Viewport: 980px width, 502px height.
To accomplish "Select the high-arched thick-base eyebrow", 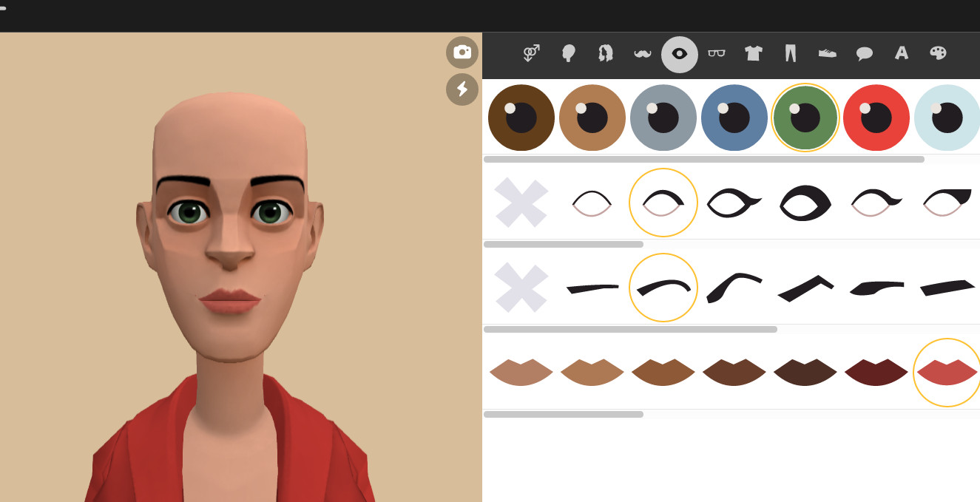I will click(734, 288).
